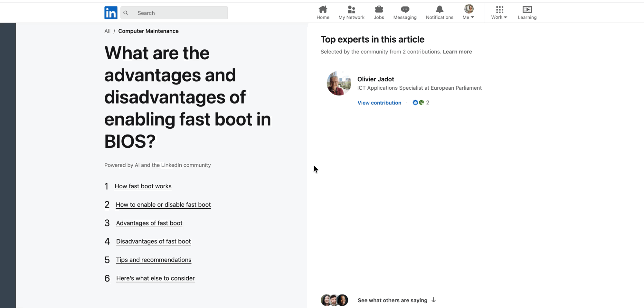Click the green insightful reaction icon
644x308 pixels.
click(421, 102)
